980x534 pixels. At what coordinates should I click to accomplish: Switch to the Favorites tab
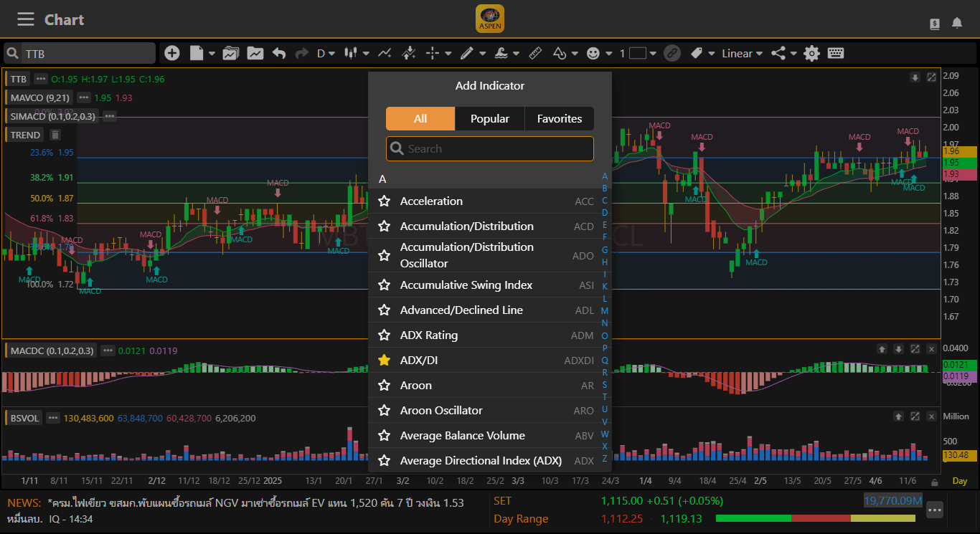coord(559,119)
